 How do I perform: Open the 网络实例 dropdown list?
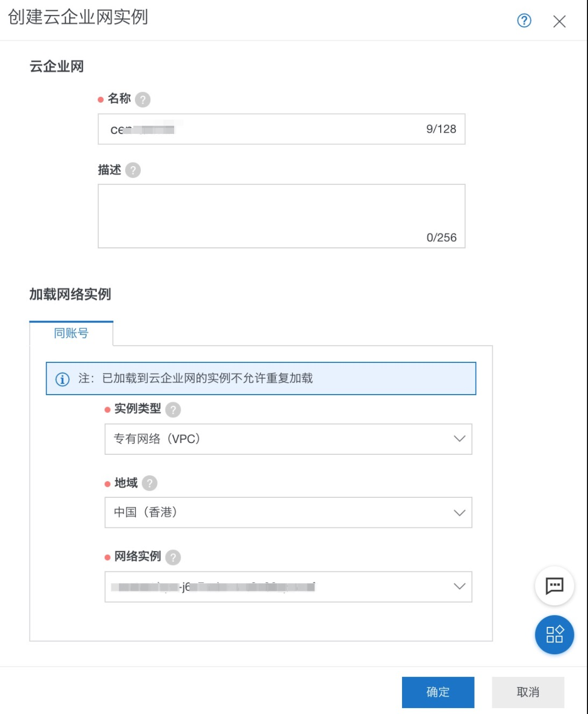288,587
